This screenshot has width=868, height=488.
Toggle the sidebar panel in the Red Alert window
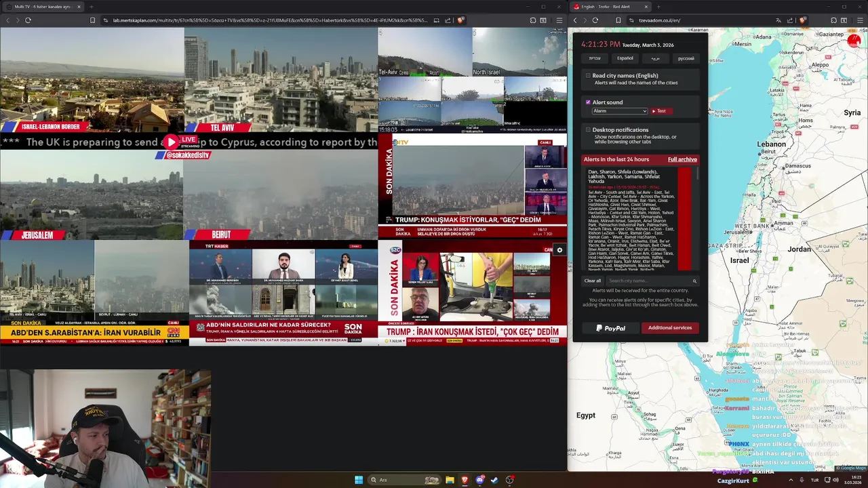844,20
